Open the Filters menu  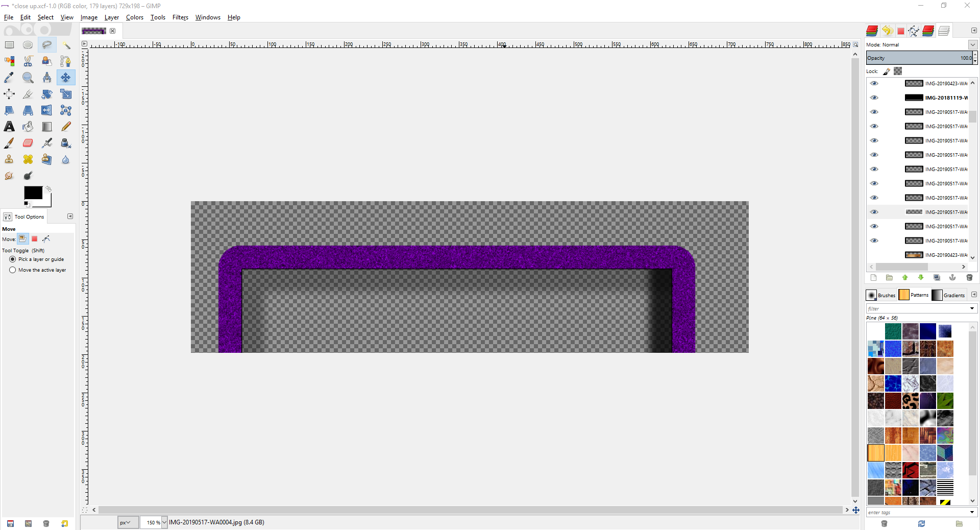[180, 17]
